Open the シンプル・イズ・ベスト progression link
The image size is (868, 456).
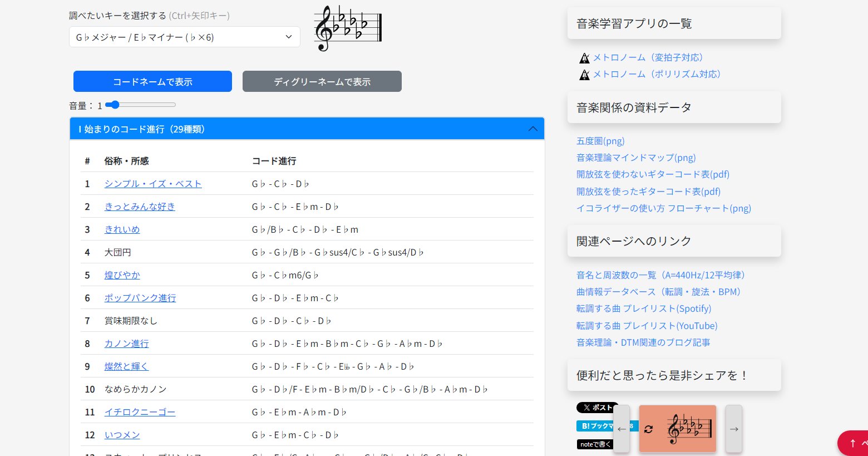point(153,184)
